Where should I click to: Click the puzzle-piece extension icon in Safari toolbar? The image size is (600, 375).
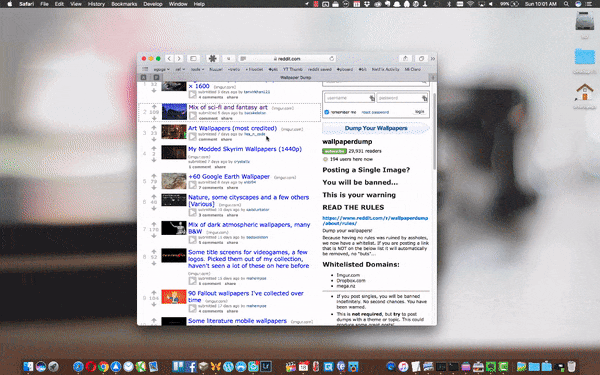coord(212,59)
